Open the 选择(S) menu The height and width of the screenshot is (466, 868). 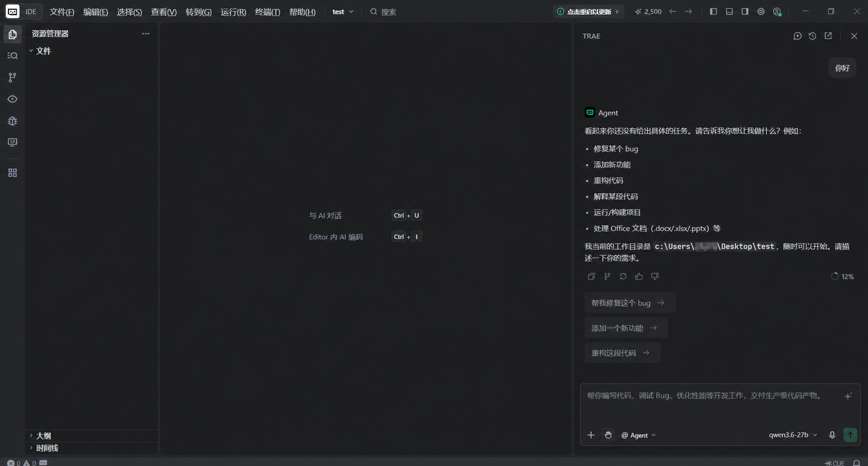click(x=129, y=12)
